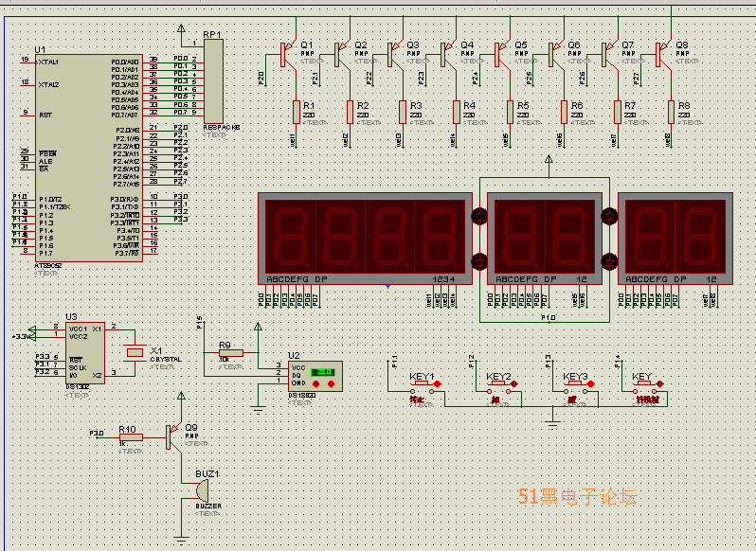Click the BUZZER part label below BUZ1
756x551 pixels.
click(208, 507)
